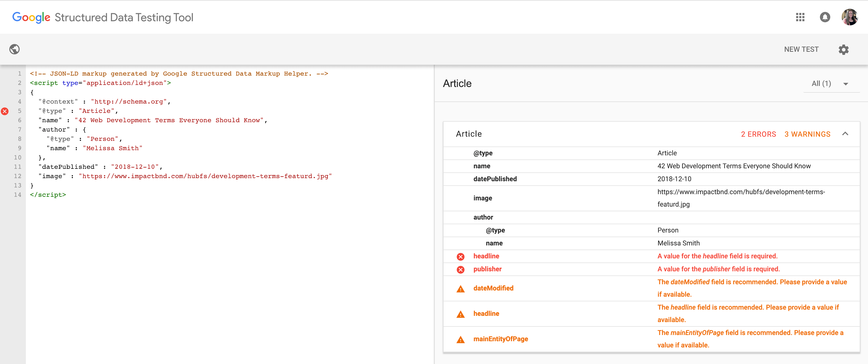Open the account profile avatar
868x364 pixels.
(849, 17)
